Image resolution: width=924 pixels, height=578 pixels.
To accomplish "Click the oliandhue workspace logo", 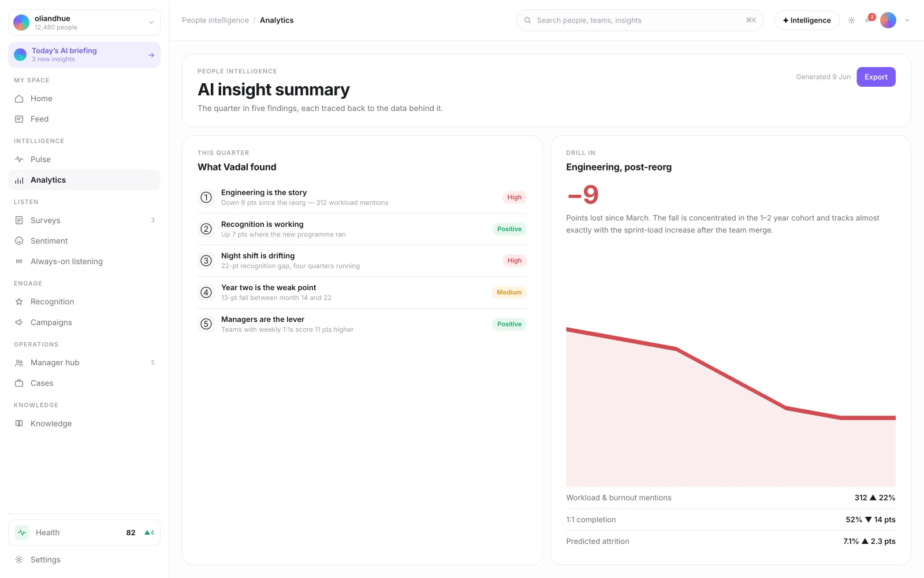I will point(21,23).
